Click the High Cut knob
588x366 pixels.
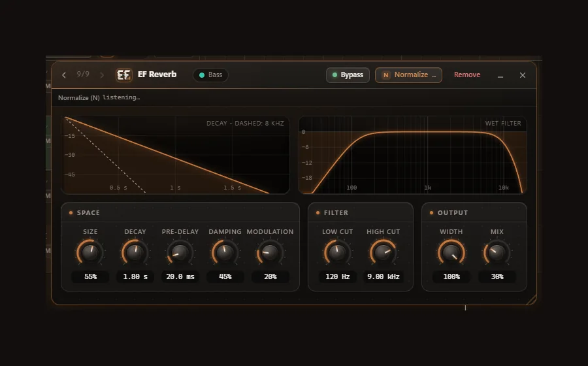point(384,252)
